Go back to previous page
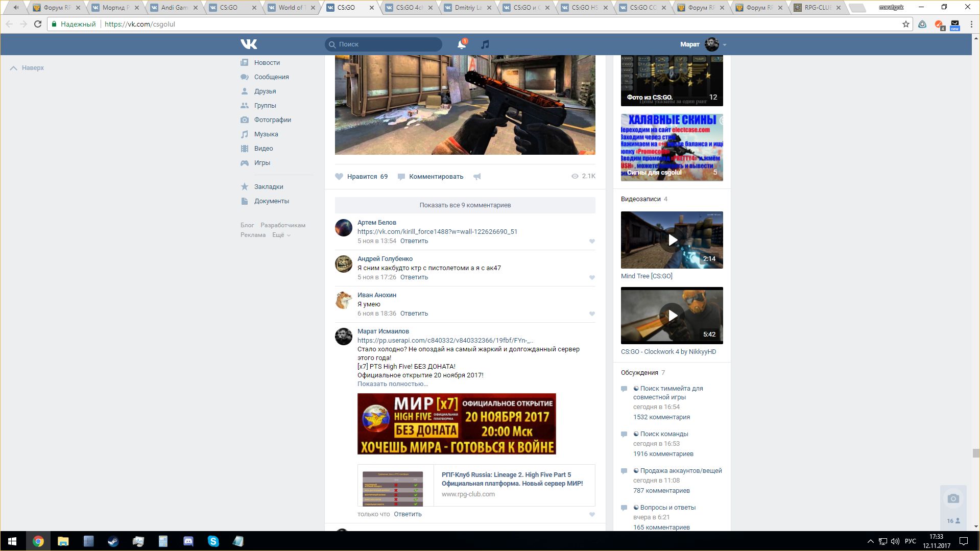980x551 pixels. 9,24
